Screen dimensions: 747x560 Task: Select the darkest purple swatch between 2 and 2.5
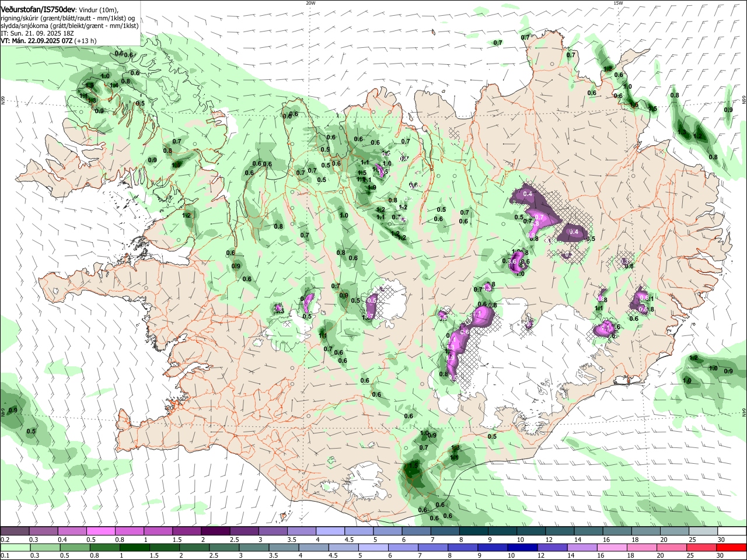point(215,531)
